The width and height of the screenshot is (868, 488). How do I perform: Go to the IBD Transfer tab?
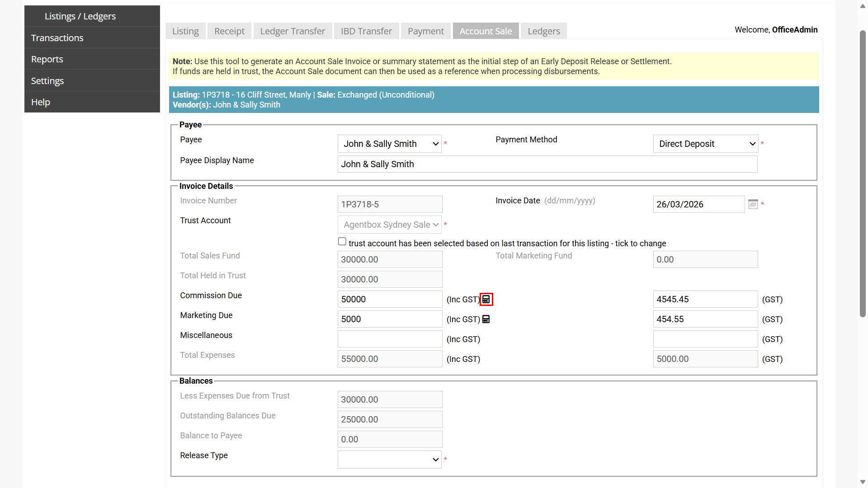[366, 31]
